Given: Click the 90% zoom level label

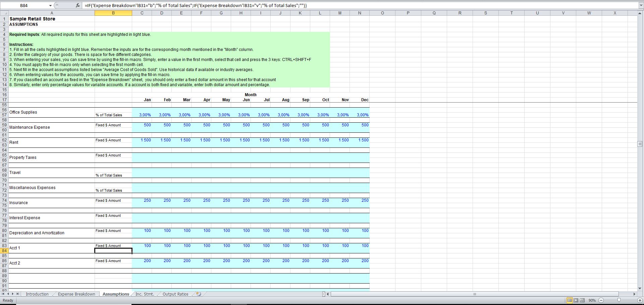Looking at the screenshot, I should pyautogui.click(x=592, y=300).
